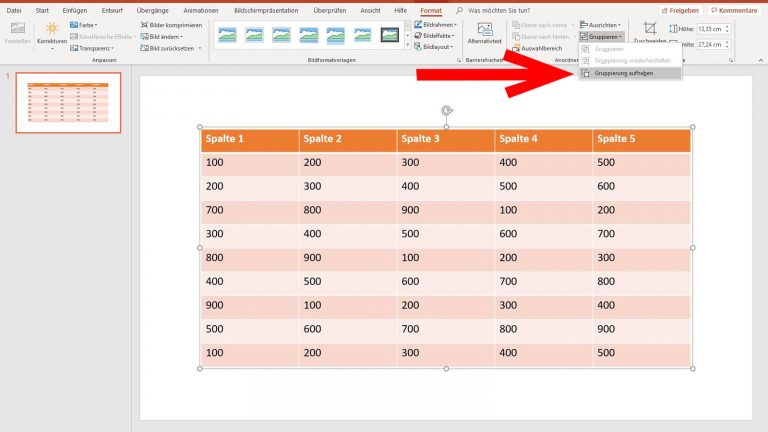Viewport: 768px width, 432px height.
Task: Click the search magnifier icon
Action: (x=459, y=10)
